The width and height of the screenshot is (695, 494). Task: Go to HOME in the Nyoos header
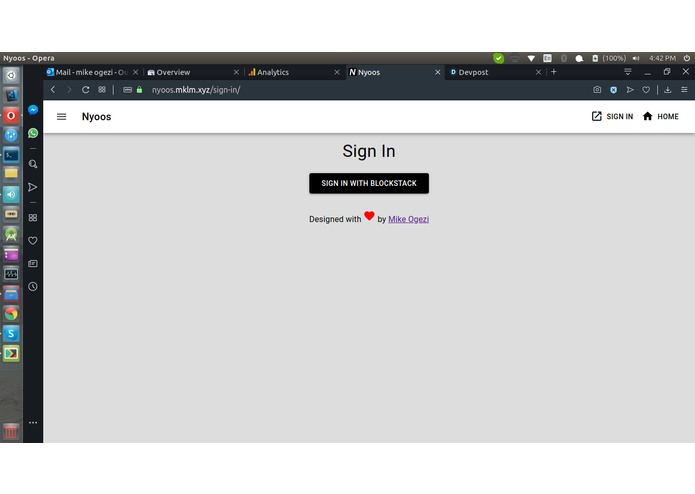[x=660, y=117]
